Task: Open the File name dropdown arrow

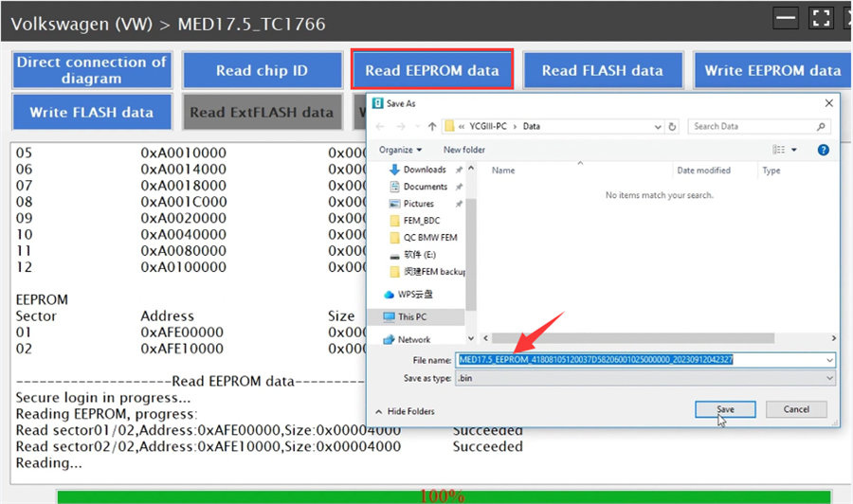Action: (829, 359)
